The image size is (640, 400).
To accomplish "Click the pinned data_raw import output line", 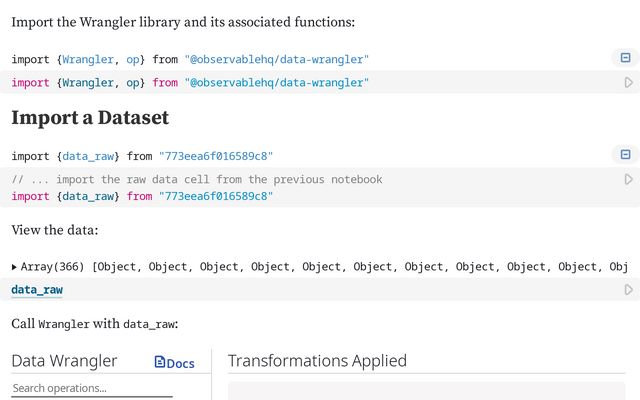I will (142, 156).
